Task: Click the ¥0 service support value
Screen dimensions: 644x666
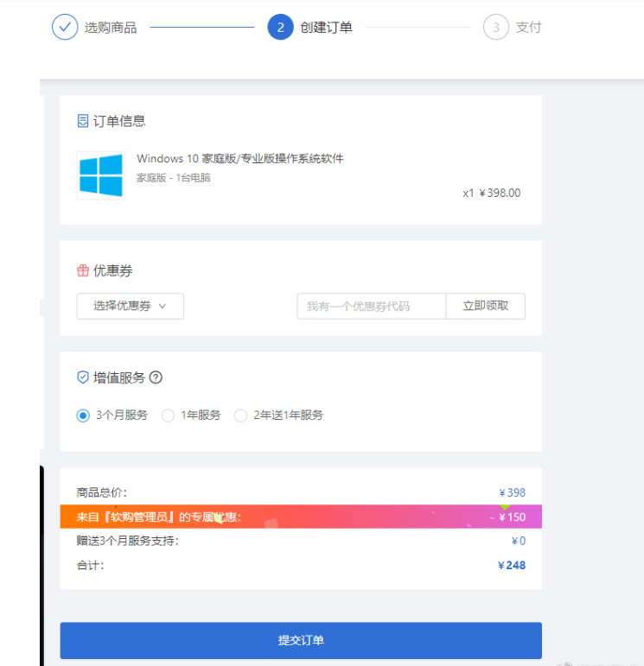Action: (519, 541)
